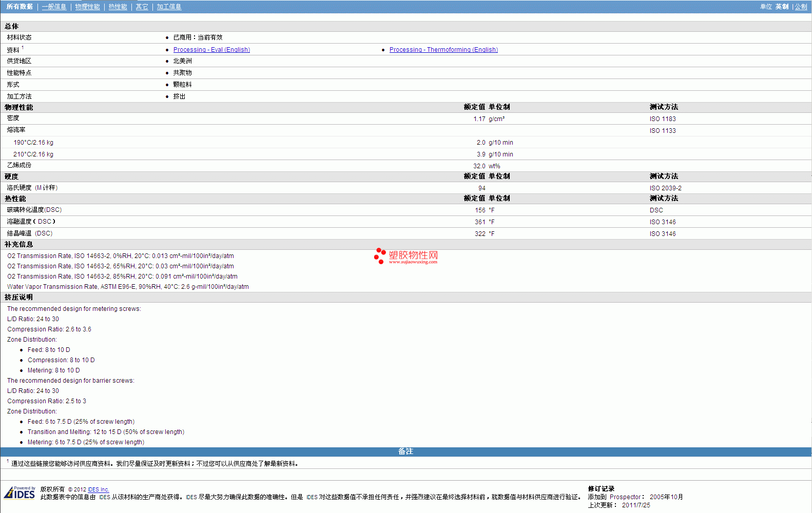The image size is (812, 513).
Task: Select the density value 1.17
Action: (x=479, y=119)
